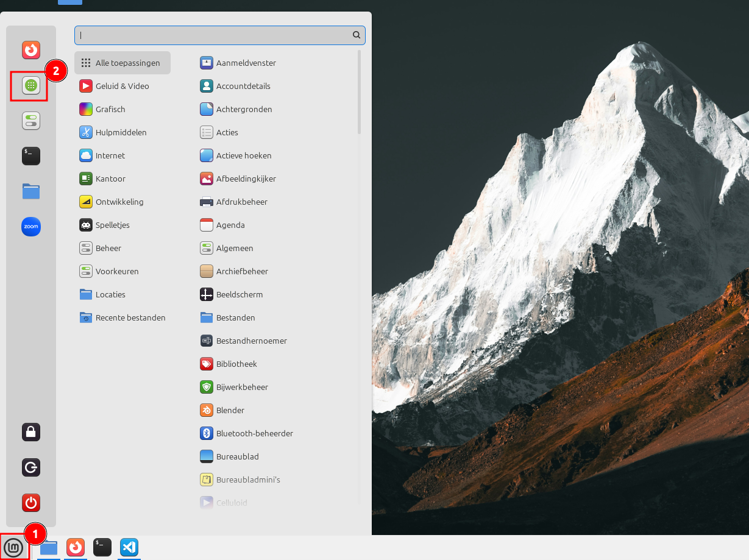Choose the Internet category
This screenshot has width=749, height=560.
[x=110, y=155]
